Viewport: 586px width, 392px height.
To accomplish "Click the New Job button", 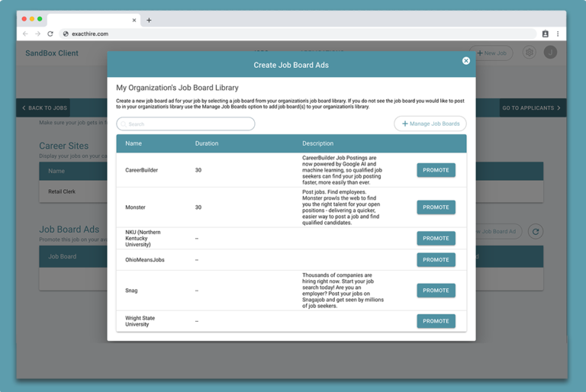I will pyautogui.click(x=491, y=53).
